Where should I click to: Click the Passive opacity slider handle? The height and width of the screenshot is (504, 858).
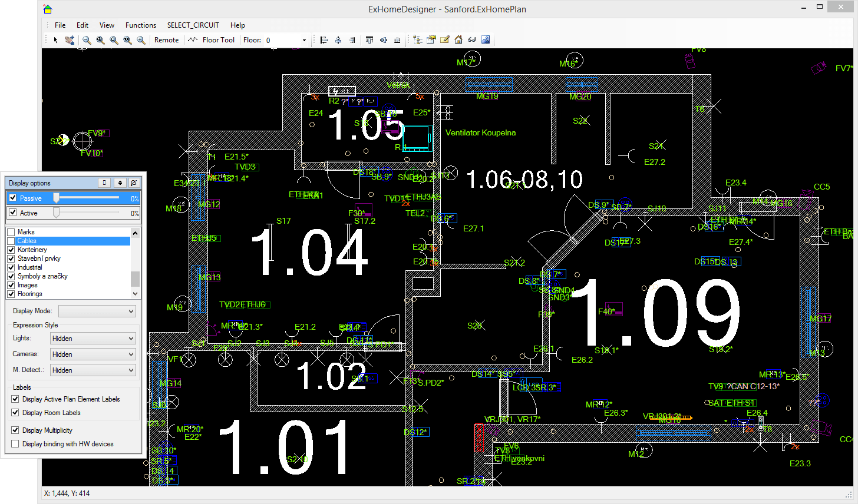(x=57, y=198)
